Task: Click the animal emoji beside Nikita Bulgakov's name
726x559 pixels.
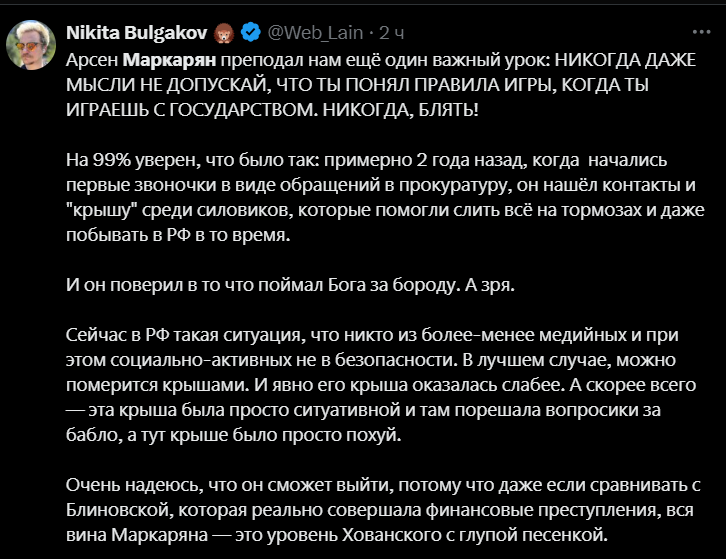Action: tap(224, 33)
